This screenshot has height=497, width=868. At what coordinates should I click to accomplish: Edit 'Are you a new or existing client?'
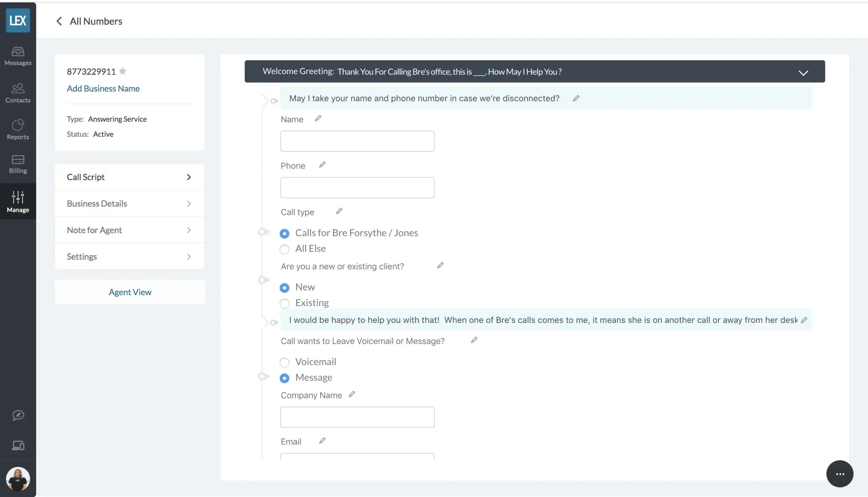point(440,265)
